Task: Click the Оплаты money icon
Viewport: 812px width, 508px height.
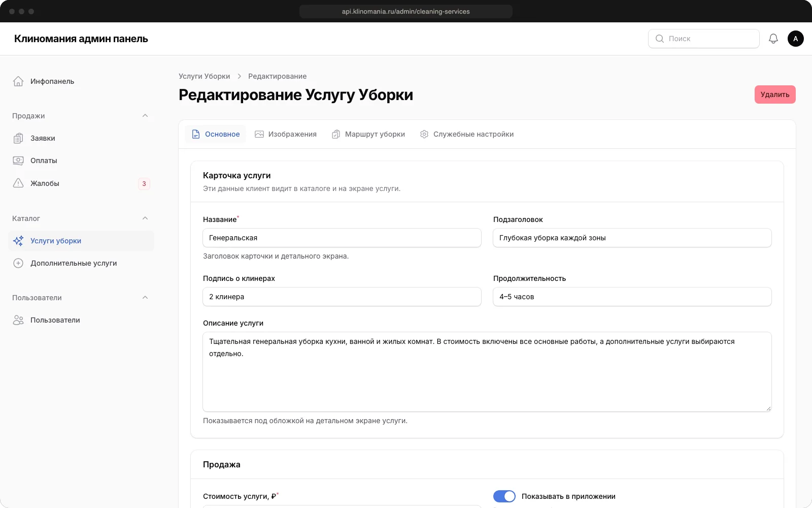Action: 18,161
